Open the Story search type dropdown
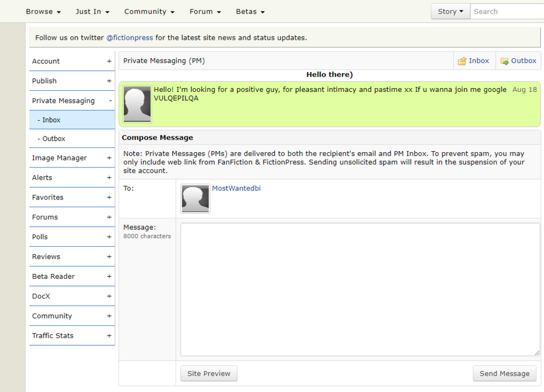 click(450, 11)
